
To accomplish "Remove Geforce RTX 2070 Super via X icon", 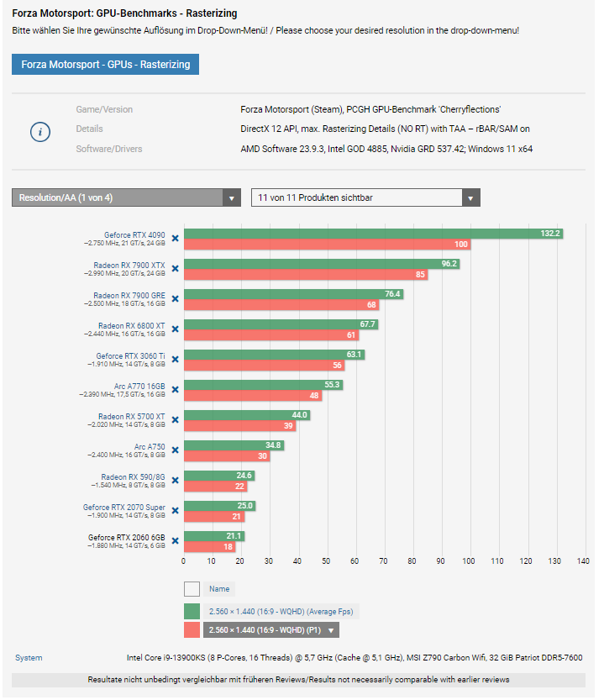I will pos(176,510).
